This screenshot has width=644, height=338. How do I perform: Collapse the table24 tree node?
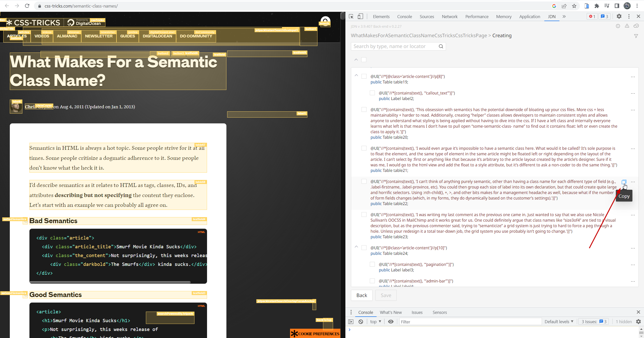pyautogui.click(x=356, y=247)
